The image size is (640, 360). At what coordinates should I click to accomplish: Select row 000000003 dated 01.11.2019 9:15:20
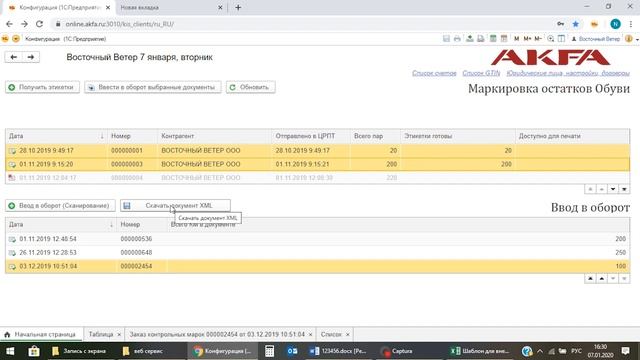(x=318, y=164)
